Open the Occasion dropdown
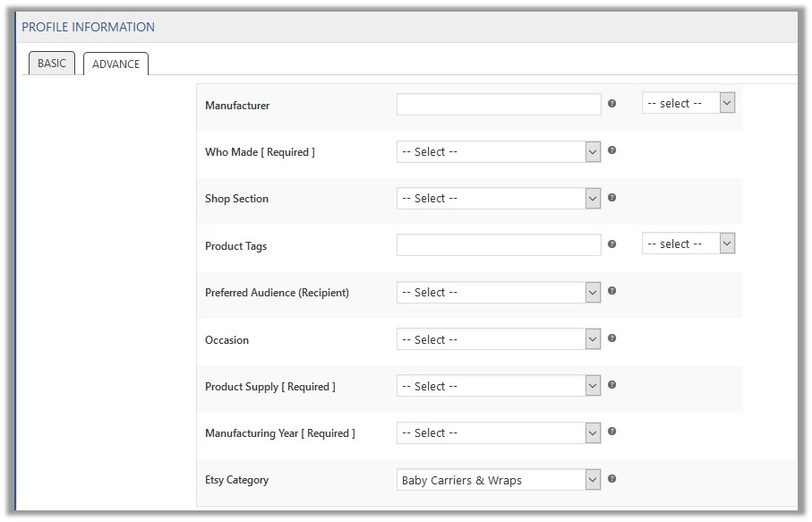 coord(498,339)
